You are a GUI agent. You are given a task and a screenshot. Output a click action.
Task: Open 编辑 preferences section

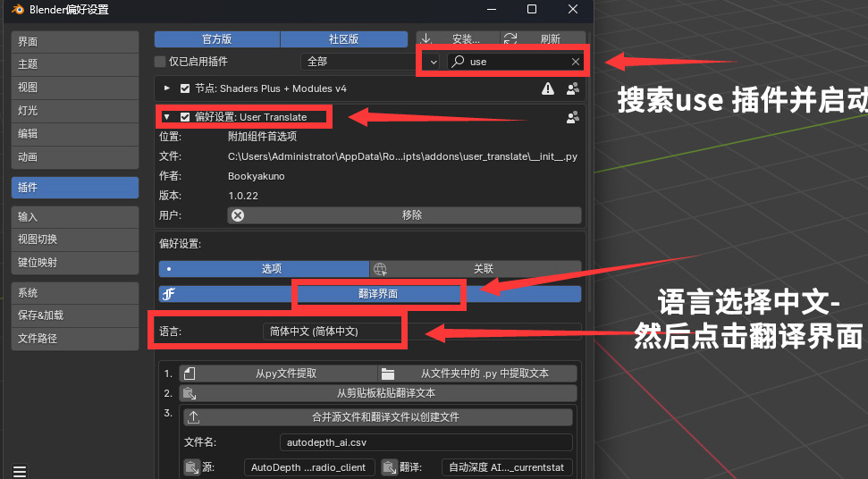point(75,134)
